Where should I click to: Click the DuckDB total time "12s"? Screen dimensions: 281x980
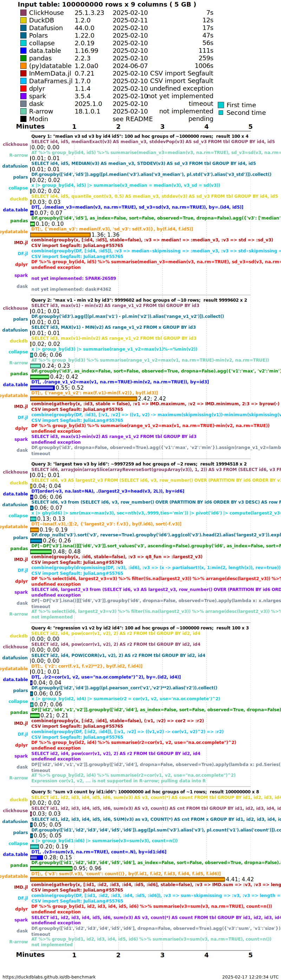pos(208,20)
